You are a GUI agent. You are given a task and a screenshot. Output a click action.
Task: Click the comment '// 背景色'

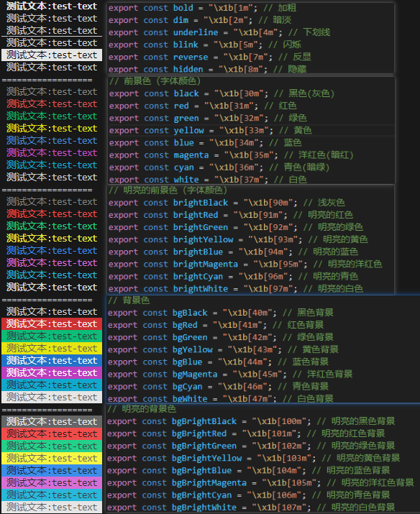pos(129,300)
